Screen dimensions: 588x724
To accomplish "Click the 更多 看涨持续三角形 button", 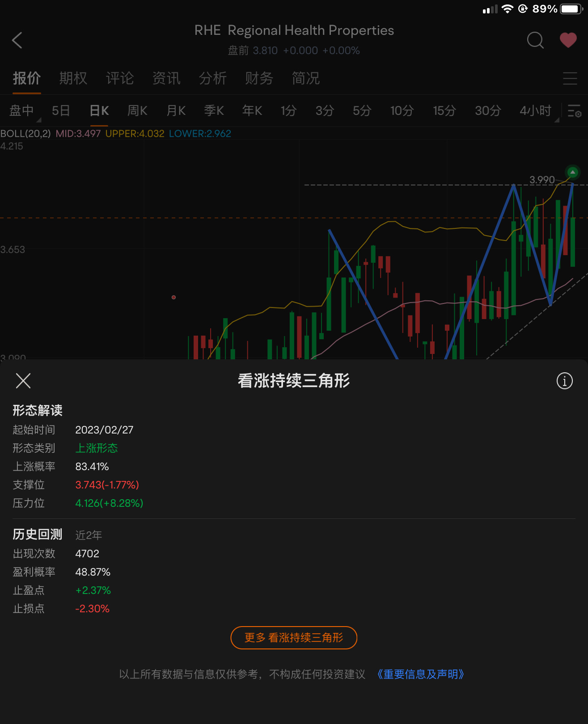I will tap(294, 638).
